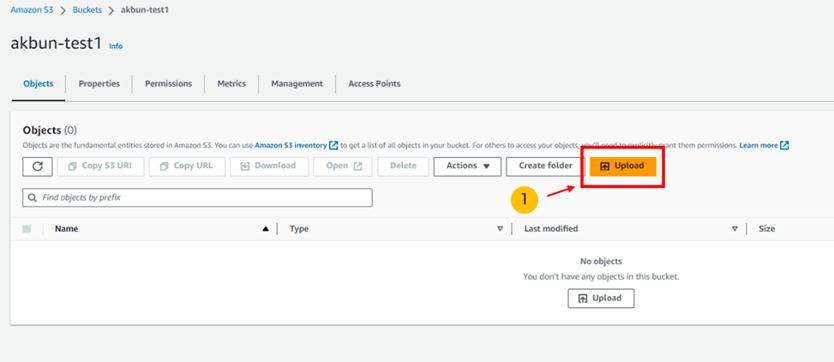Toggle the select-all checkbox in table header
834x362 pixels.
27,229
